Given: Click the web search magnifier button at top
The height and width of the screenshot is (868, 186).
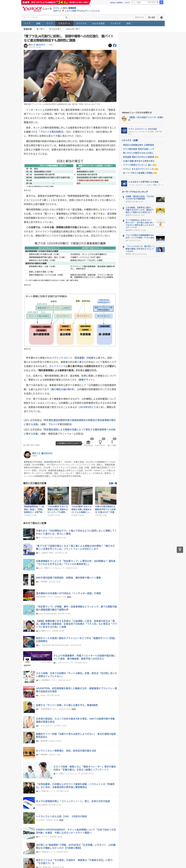Looking at the screenshot, I should (161, 2).
